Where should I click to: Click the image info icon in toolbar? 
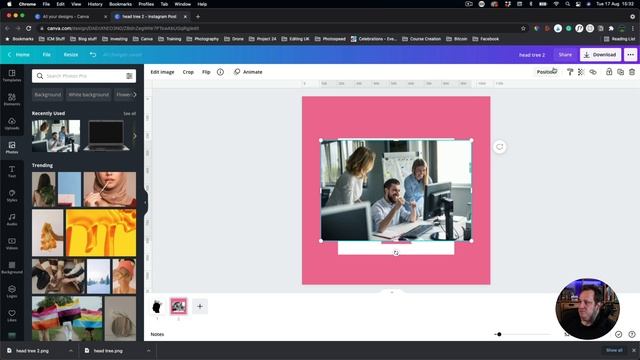(x=220, y=72)
